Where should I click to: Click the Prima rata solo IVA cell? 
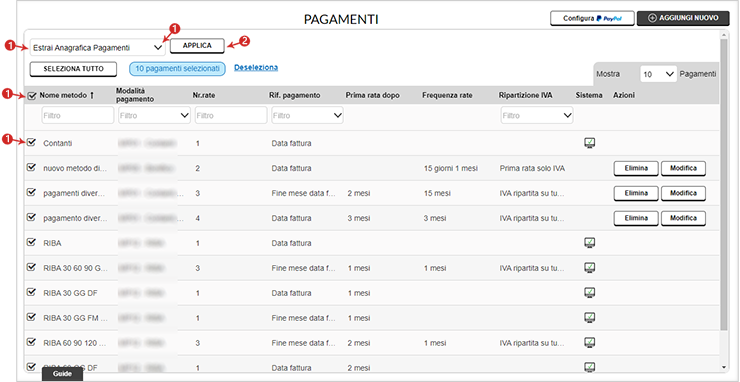[x=532, y=168]
